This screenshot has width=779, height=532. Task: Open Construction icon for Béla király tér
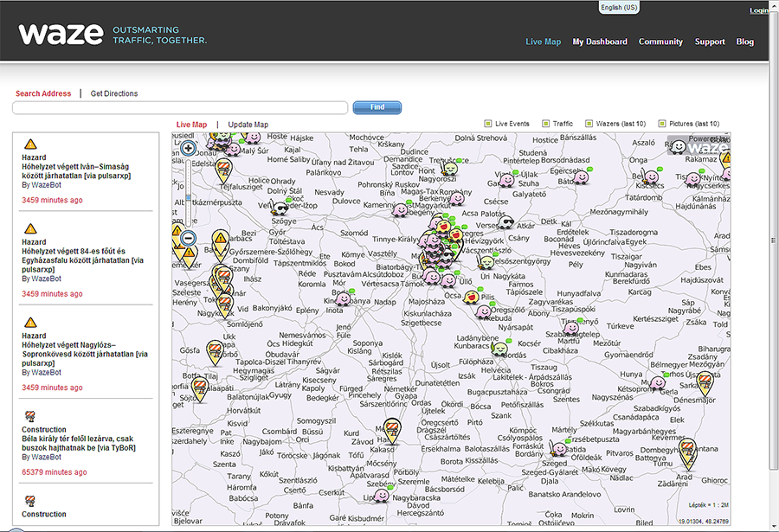(x=29, y=416)
